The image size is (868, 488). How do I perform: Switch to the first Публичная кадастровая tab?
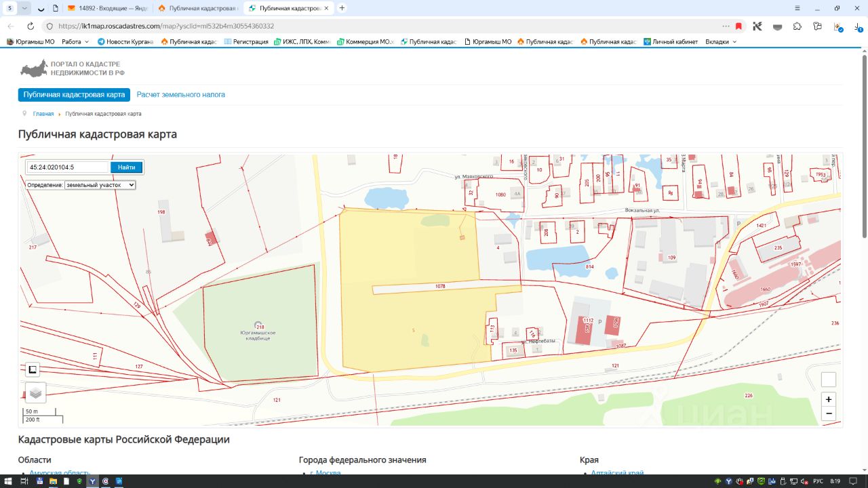click(197, 8)
